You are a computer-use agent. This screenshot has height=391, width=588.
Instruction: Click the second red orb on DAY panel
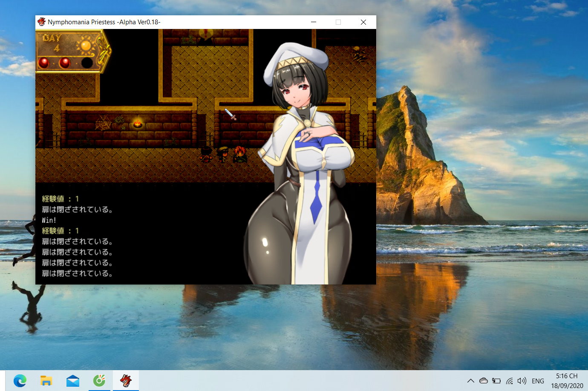(x=65, y=63)
